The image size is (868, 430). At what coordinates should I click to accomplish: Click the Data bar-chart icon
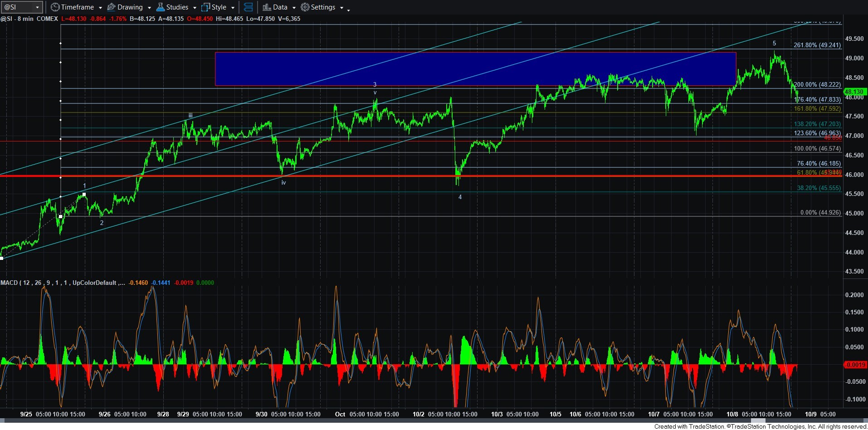coord(267,7)
